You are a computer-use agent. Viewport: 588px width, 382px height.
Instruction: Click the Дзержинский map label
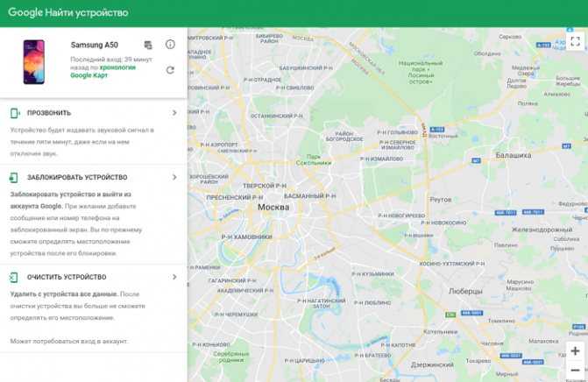pos(432,364)
